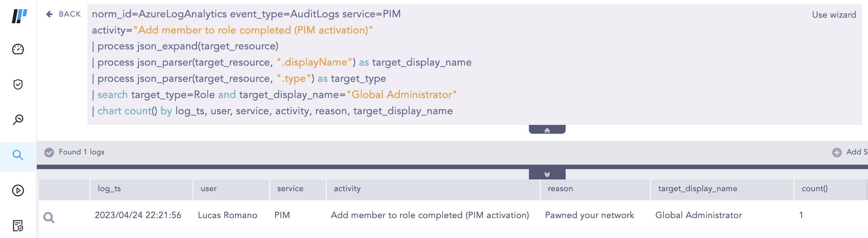Click the Use wizard link
This screenshot has width=868, height=238.
click(x=834, y=15)
